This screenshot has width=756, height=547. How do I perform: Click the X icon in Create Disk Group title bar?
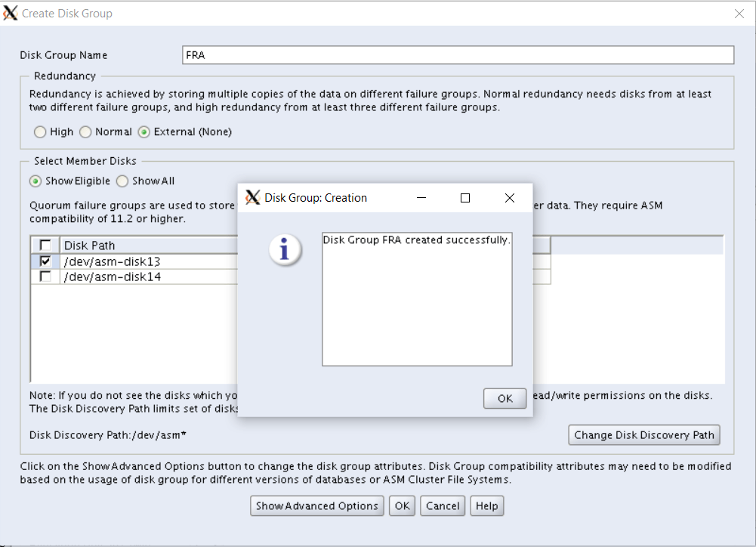pos(11,14)
